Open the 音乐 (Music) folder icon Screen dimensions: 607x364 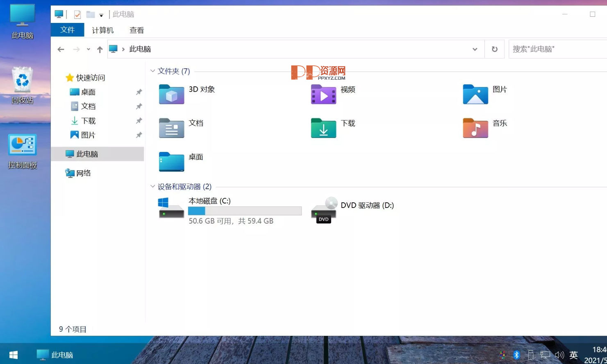click(x=475, y=128)
